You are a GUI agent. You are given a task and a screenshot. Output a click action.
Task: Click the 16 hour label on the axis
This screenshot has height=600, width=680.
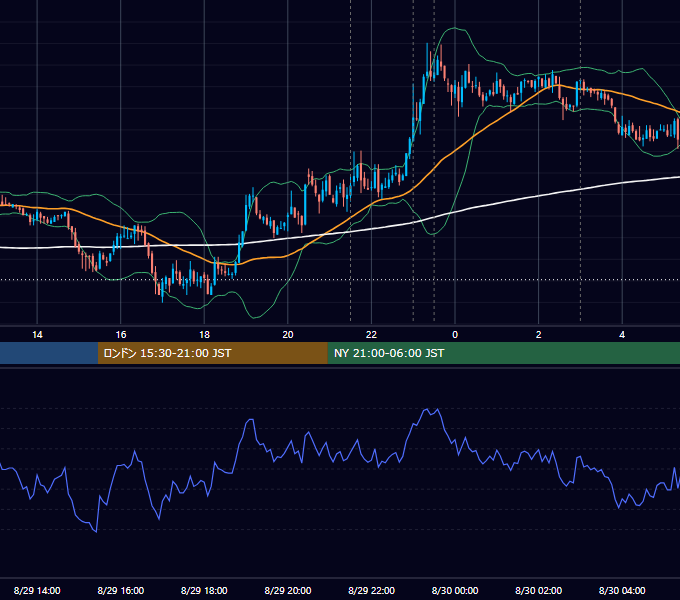click(x=121, y=335)
